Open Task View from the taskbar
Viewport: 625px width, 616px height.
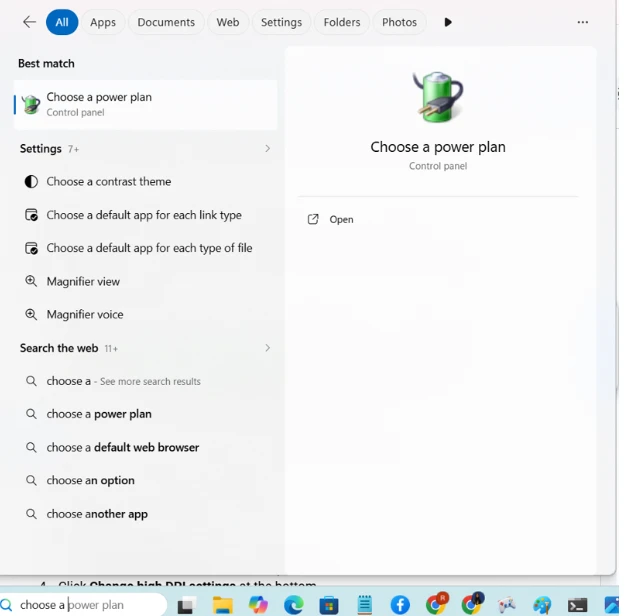(186, 605)
